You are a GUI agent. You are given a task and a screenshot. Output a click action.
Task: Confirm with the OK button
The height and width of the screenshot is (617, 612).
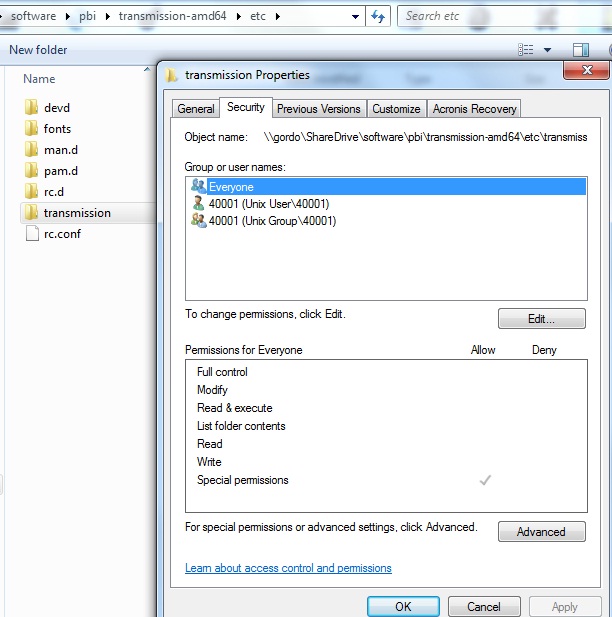403,606
